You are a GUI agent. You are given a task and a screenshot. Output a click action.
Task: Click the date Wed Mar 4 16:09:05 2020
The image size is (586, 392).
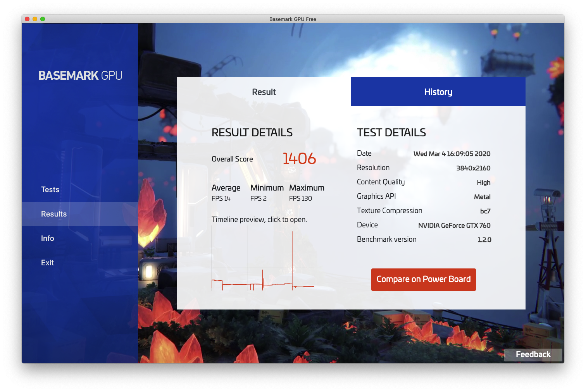click(452, 154)
